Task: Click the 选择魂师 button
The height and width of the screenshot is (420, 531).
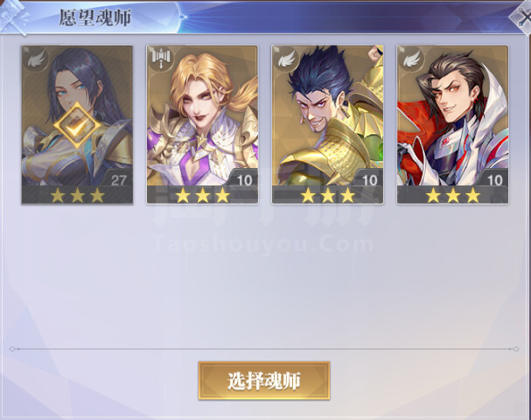Action: (264, 381)
